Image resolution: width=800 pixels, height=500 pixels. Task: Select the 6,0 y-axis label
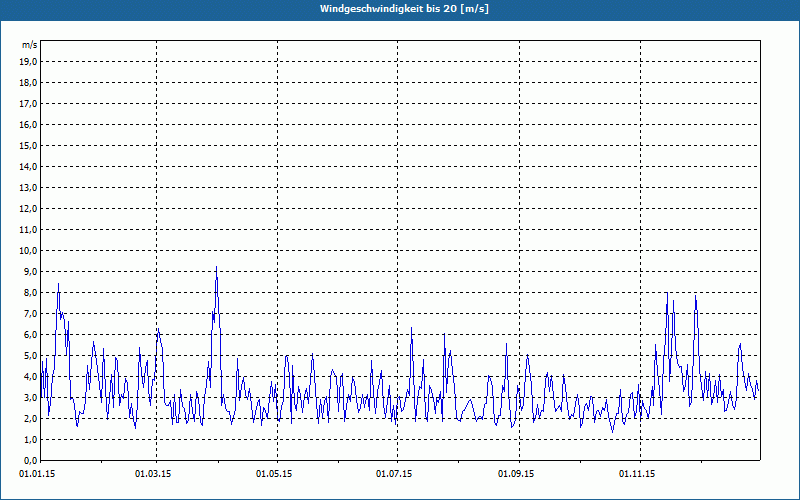coord(31,335)
